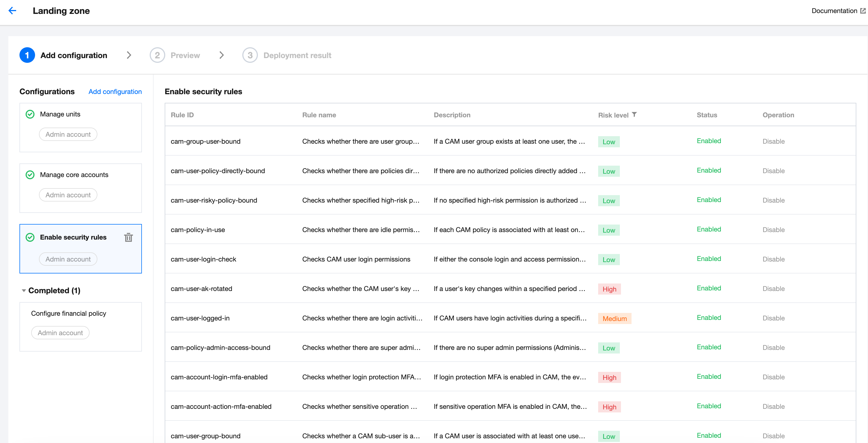Select Manage units configuration card
Screen dimensions: 868x443
(x=80, y=127)
